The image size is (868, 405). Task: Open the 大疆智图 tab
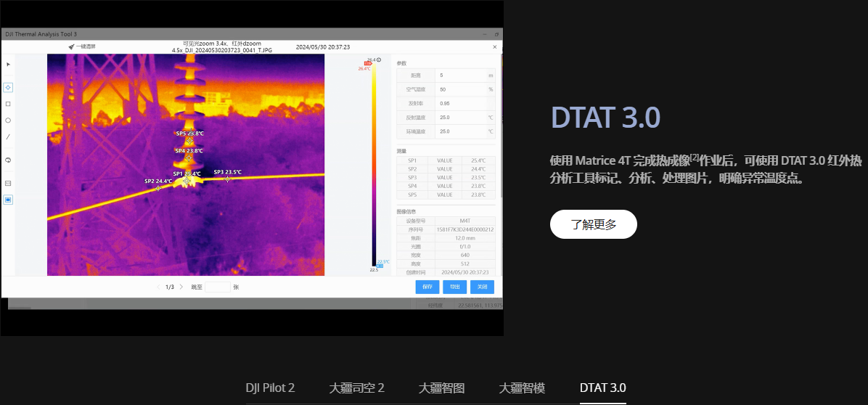441,388
